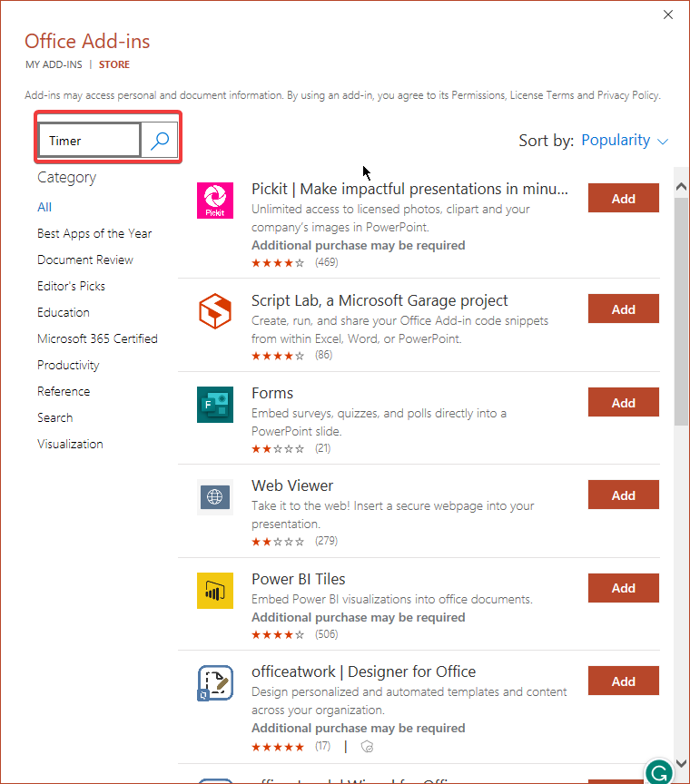This screenshot has width=690, height=784.
Task: Select Search category
Action: pos(55,418)
